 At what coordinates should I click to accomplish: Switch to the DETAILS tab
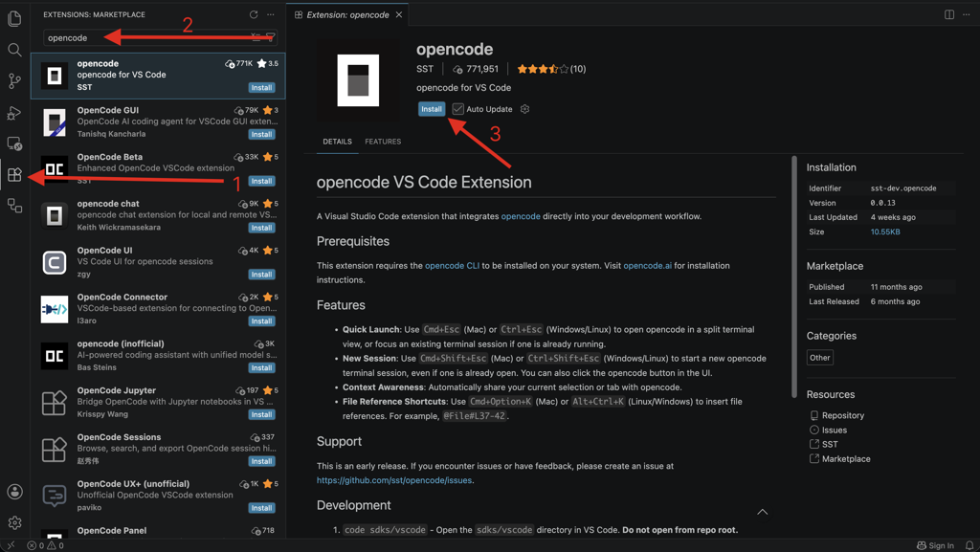coord(338,142)
